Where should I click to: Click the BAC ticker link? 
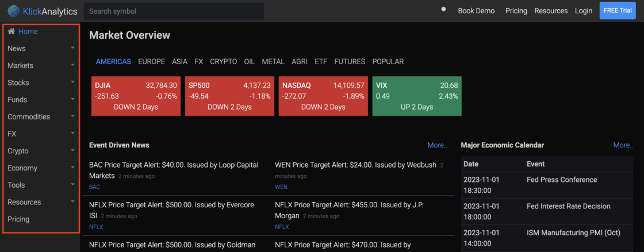point(94,187)
